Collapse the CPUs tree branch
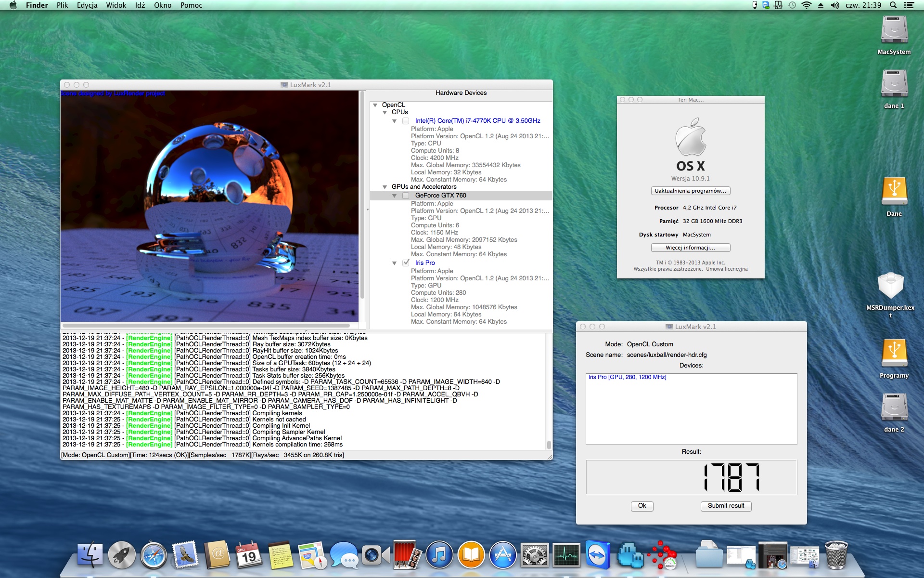Screen dimensions: 924x578 click(x=385, y=112)
